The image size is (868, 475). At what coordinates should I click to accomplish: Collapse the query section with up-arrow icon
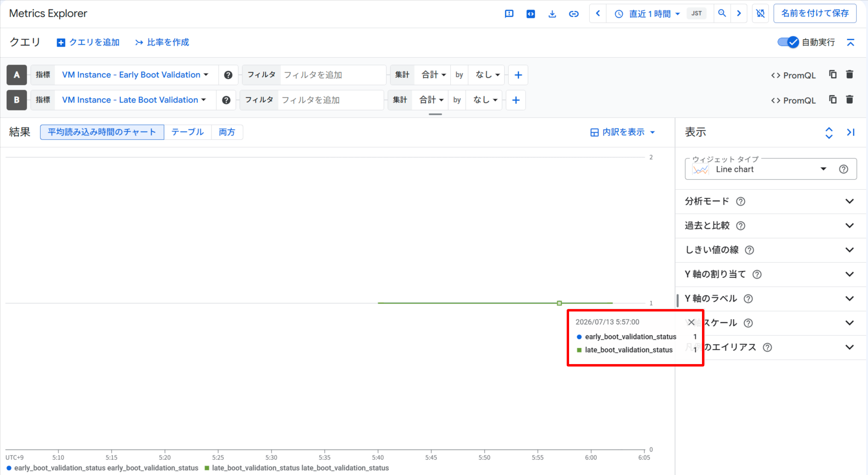pos(850,42)
